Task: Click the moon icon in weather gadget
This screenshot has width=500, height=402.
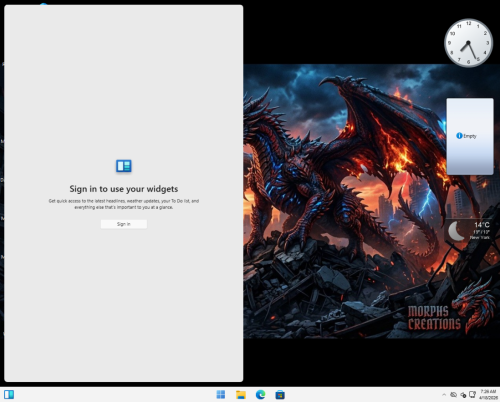Action: [x=456, y=231]
